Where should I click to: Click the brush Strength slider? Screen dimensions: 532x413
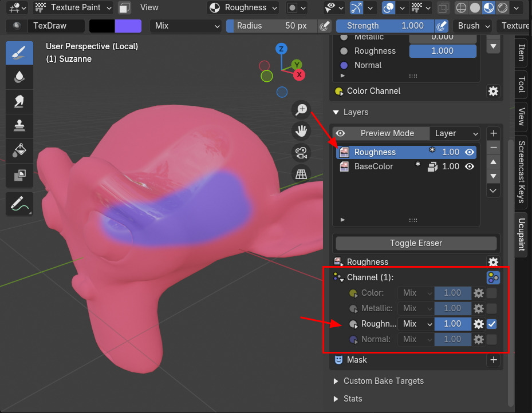click(x=385, y=26)
